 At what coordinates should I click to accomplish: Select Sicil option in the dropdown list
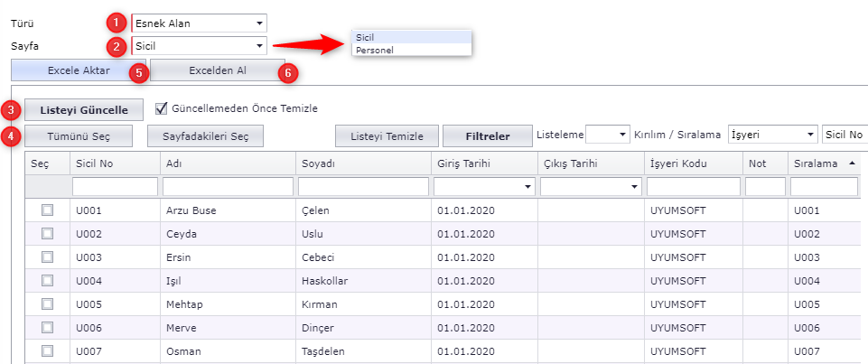[x=366, y=37]
